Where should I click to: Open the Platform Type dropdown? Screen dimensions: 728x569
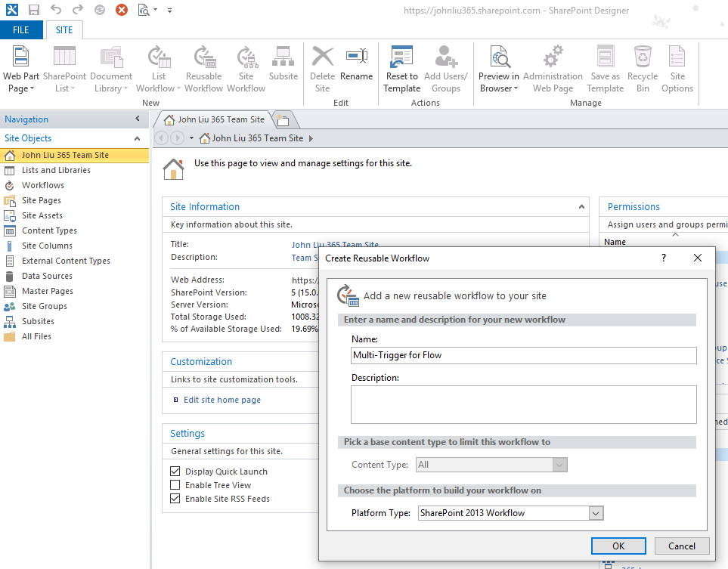(596, 513)
